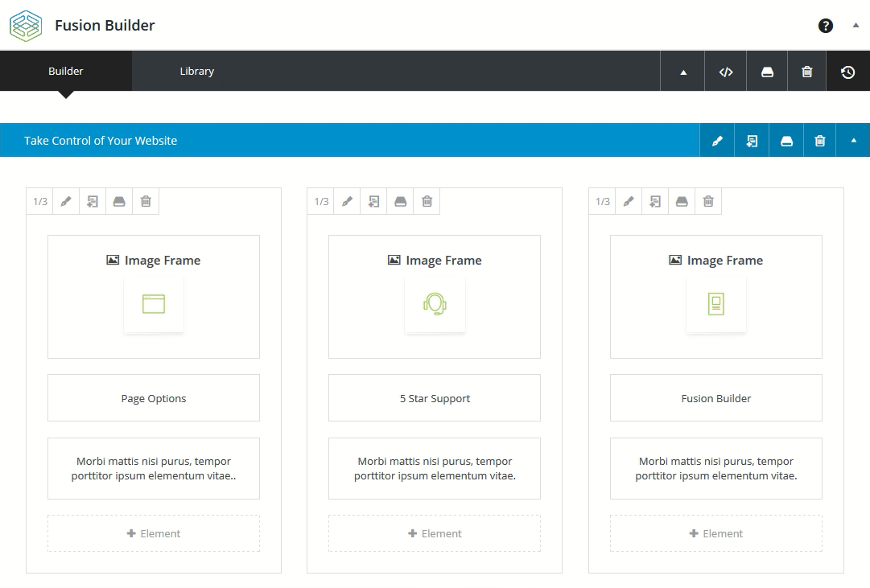Add an Element to the first column

154,533
